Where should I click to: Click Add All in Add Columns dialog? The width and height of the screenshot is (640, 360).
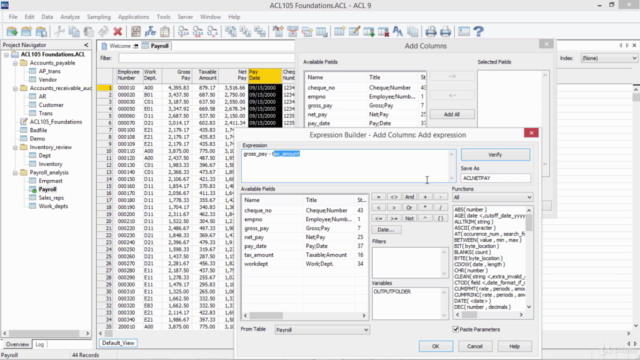click(452, 114)
